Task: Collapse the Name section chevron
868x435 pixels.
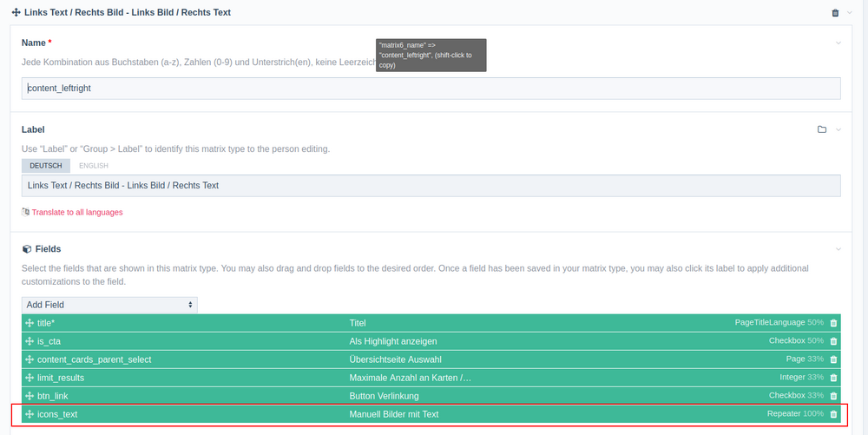Action: click(838, 43)
